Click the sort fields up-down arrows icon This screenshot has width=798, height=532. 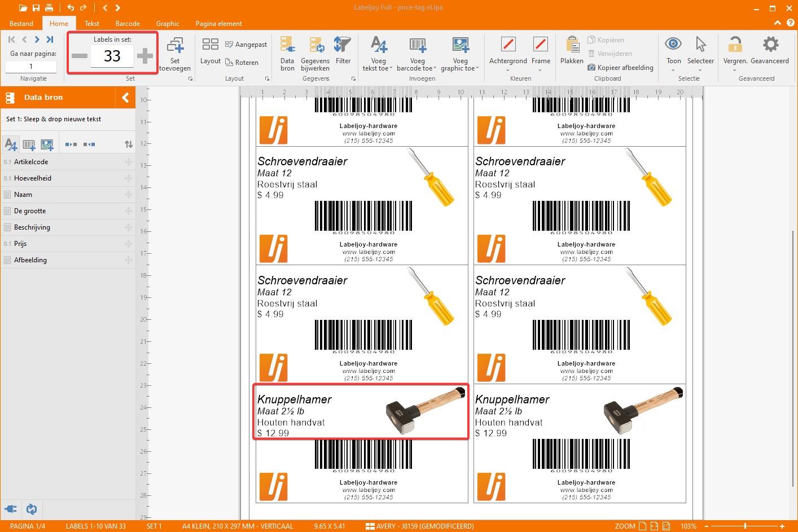(x=129, y=144)
